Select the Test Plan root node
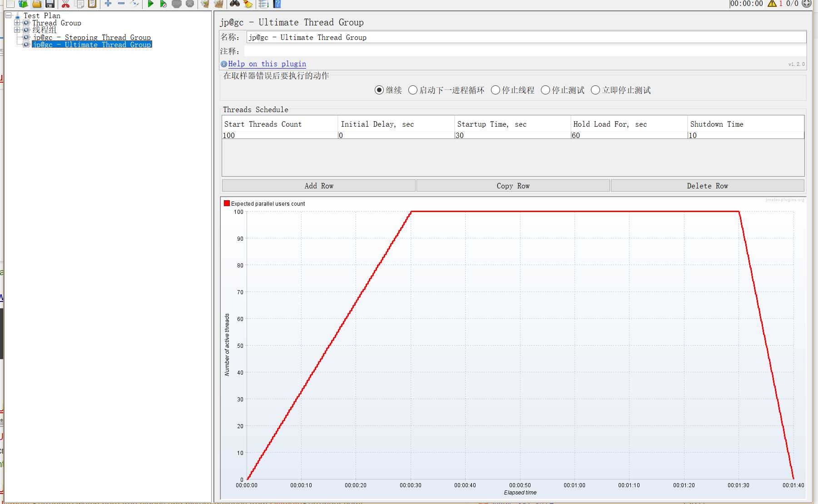Screen dimensions: 818x504 click(42, 15)
